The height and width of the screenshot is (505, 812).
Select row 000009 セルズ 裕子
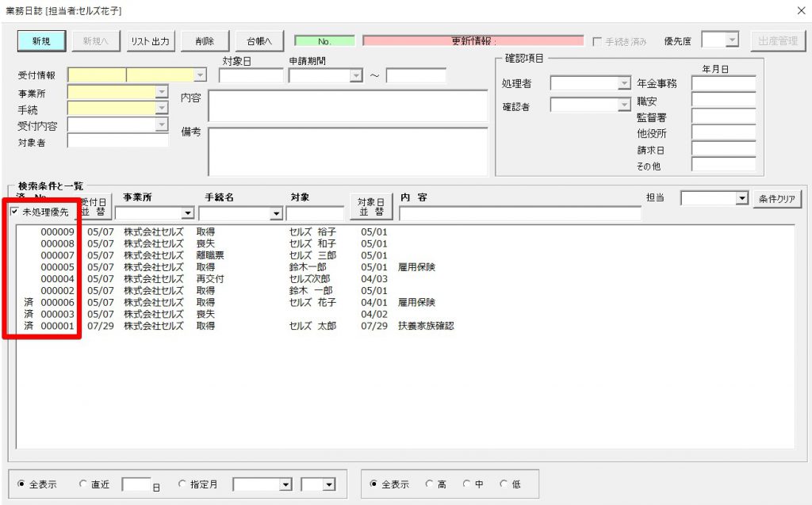tap(405, 231)
